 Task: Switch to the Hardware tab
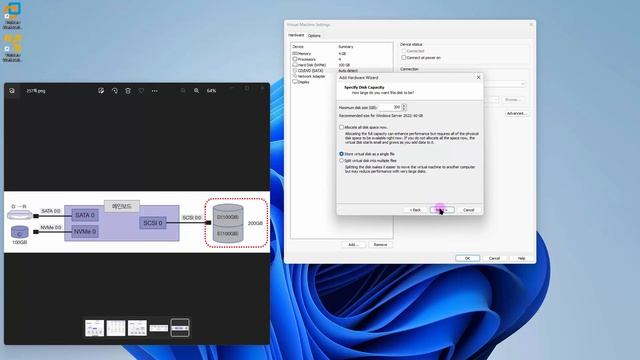coord(296,36)
